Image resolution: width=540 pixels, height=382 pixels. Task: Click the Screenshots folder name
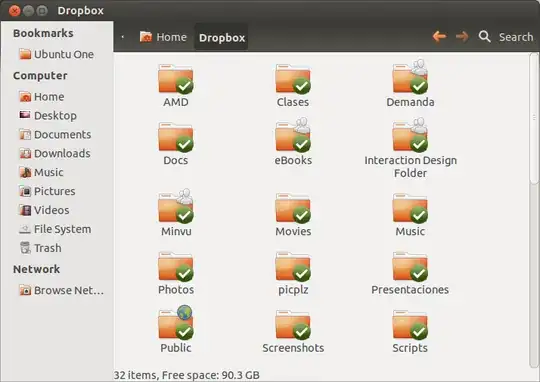click(x=293, y=348)
